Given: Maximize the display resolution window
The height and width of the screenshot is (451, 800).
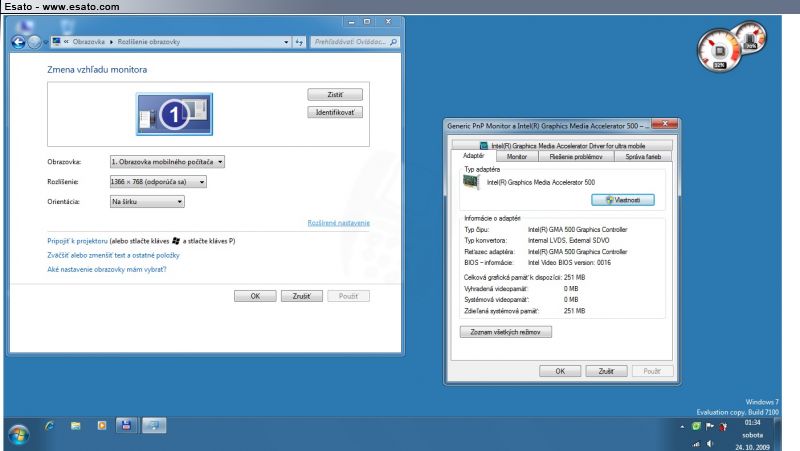Looking at the screenshot, I should pos(367,21).
